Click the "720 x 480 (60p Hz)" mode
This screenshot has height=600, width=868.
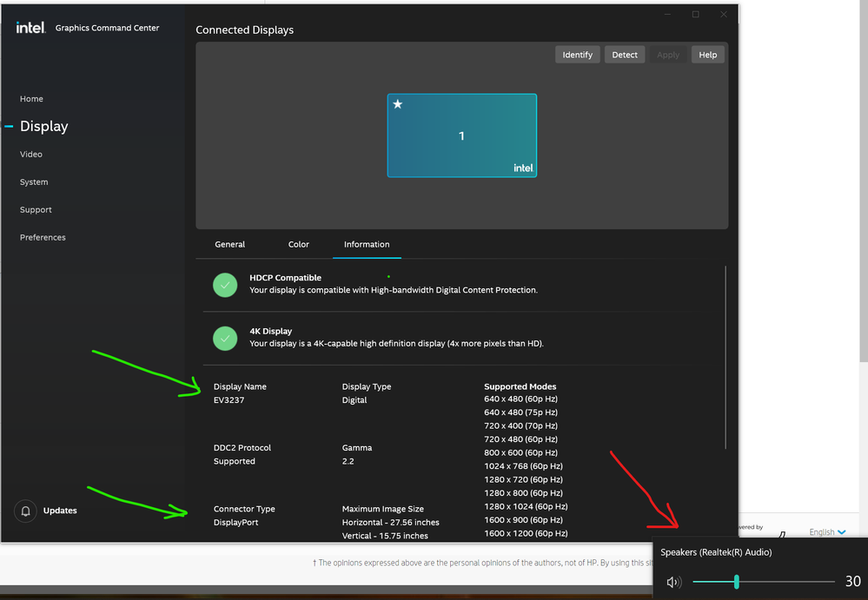point(521,439)
